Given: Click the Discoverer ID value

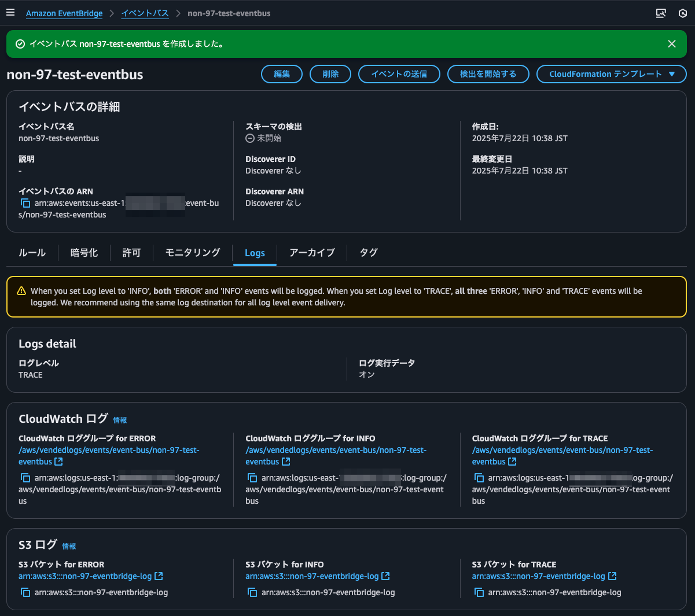Looking at the screenshot, I should [x=273, y=171].
